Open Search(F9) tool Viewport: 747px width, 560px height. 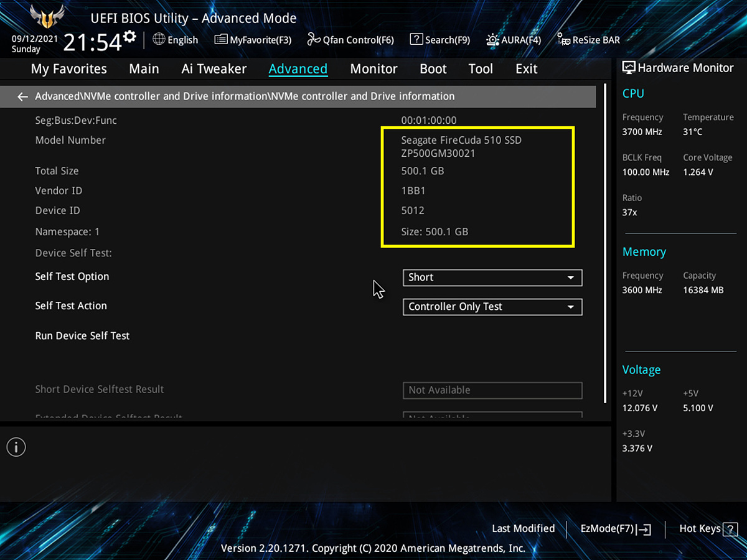440,40
